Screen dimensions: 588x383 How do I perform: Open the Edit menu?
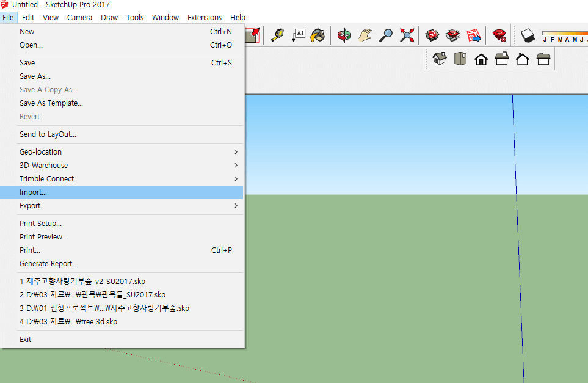pos(28,17)
